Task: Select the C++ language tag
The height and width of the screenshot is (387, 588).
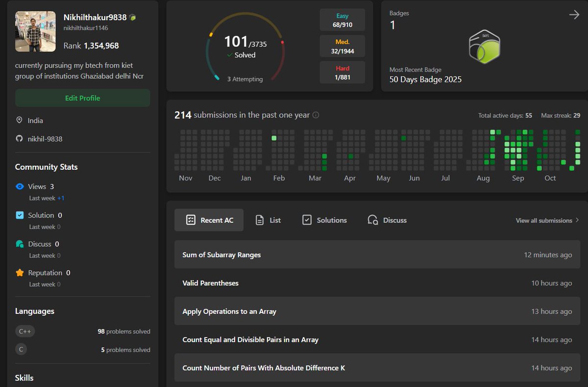Action: point(25,332)
